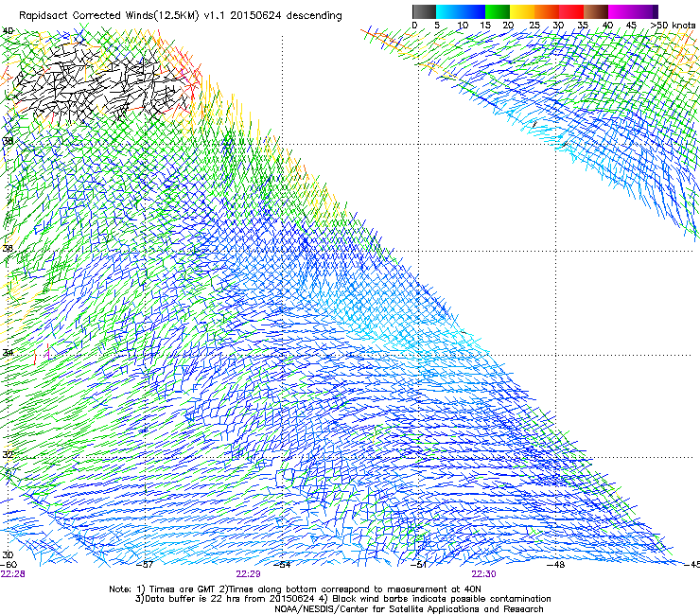Click the purple 45-50 knots legend segment

(x=645, y=11)
